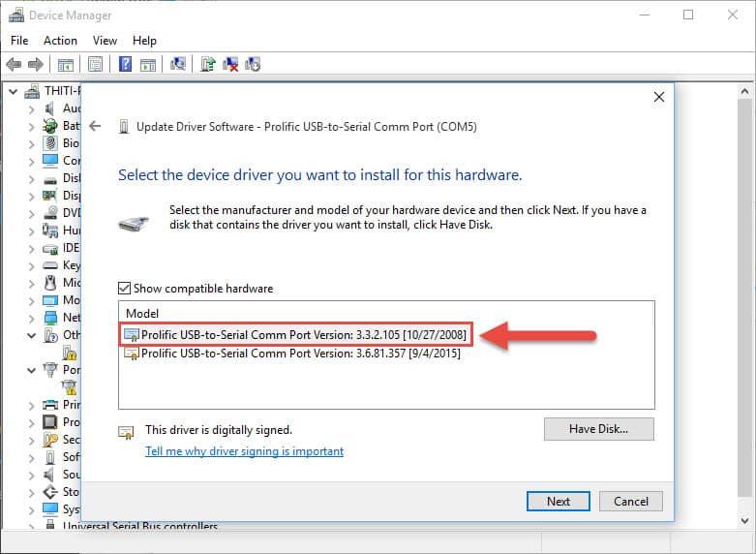The height and width of the screenshot is (554, 756).
Task: Click the Next button
Action: [x=559, y=501]
